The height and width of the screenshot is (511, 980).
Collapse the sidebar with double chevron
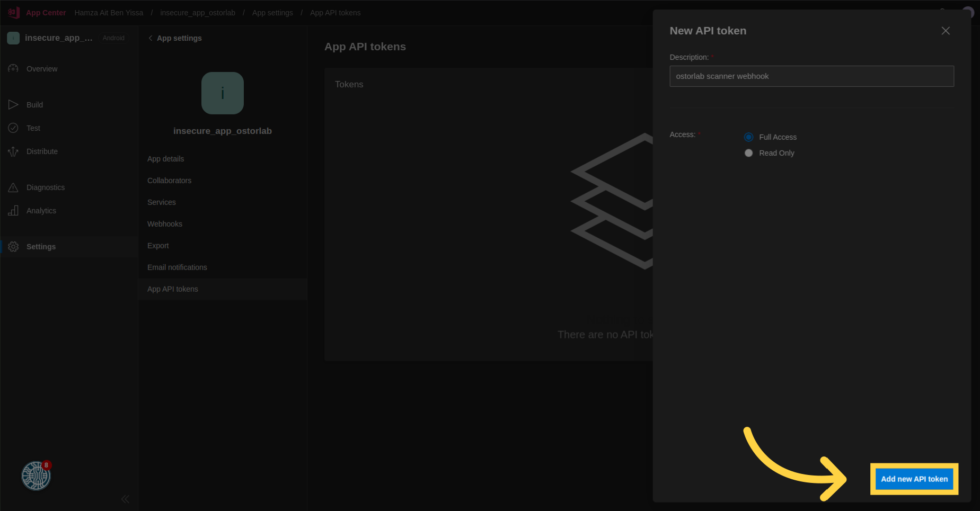(125, 499)
